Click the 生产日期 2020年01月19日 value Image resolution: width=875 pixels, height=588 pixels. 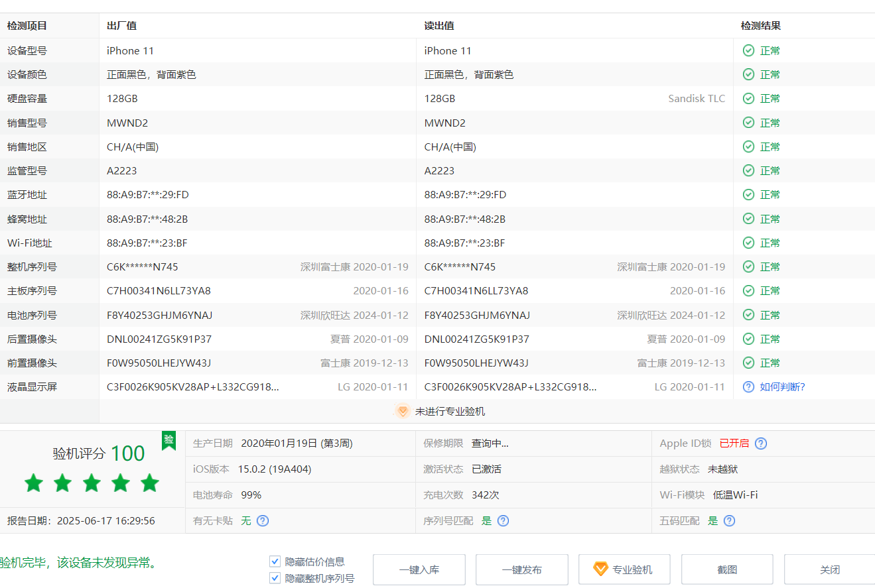point(297,443)
